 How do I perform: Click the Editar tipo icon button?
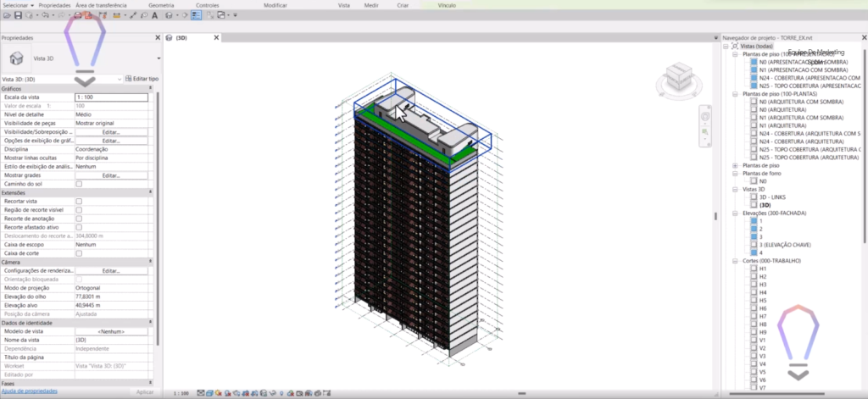142,79
